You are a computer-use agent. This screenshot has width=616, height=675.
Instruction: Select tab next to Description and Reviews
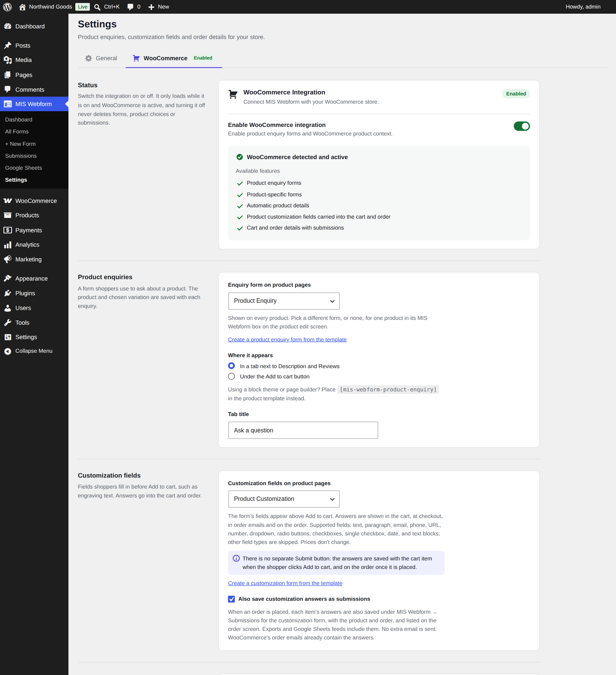(x=231, y=366)
